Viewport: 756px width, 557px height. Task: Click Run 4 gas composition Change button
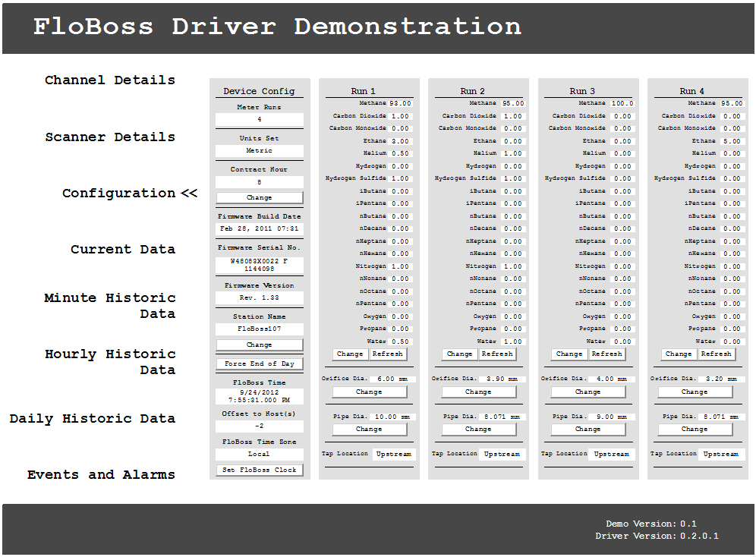(679, 354)
